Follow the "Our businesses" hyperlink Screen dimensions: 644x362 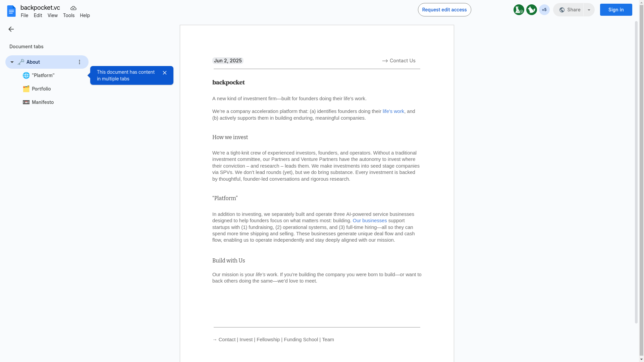[x=370, y=221]
